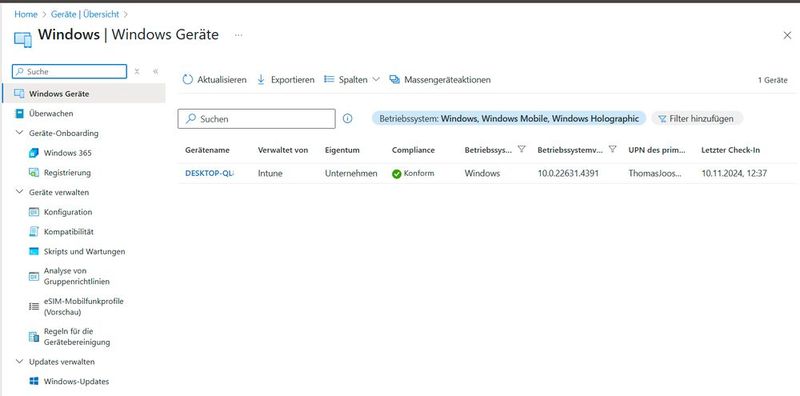Open the ellipsis menu beside page title
The width and height of the screenshot is (800, 396).
point(238,35)
